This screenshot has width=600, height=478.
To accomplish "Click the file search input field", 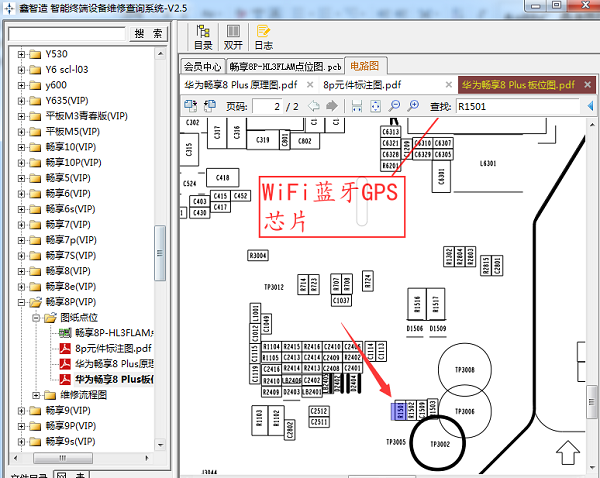I will coord(67,34).
